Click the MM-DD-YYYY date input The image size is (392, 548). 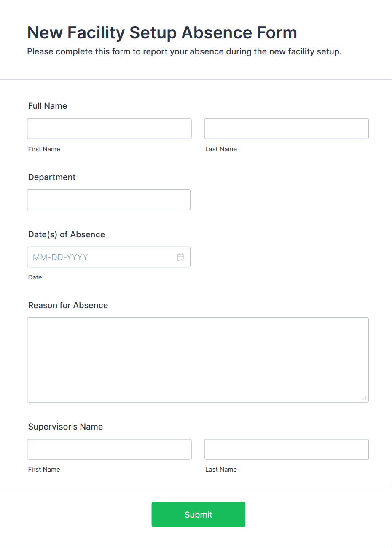tap(97, 257)
